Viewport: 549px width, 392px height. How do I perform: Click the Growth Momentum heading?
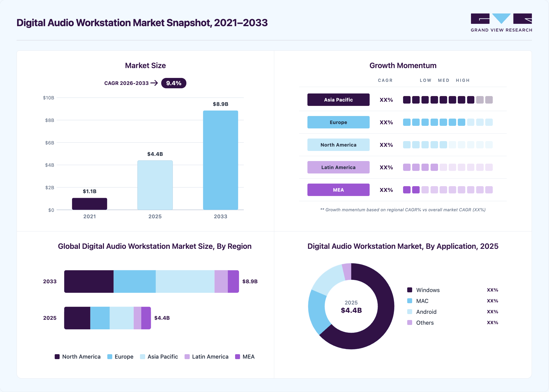403,66
